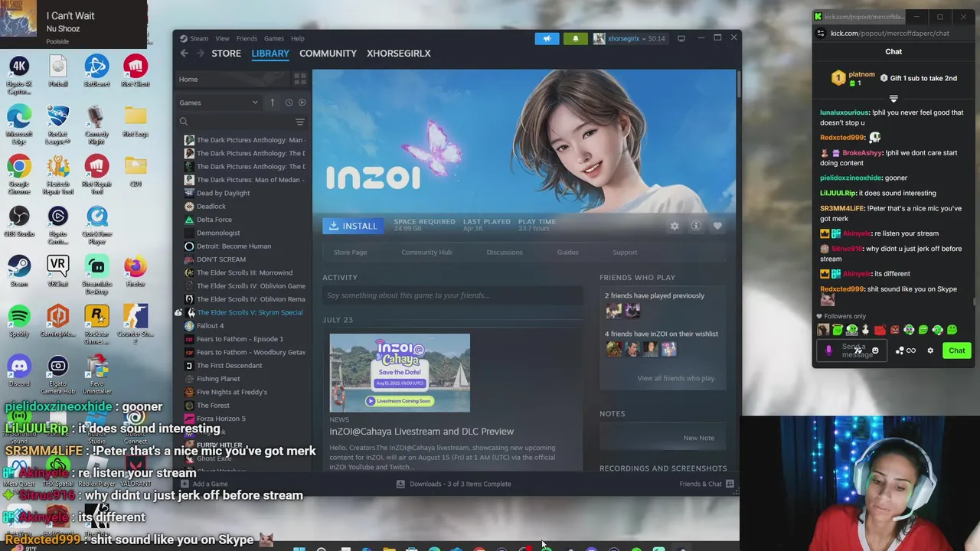Open Rocket League desktop shortcut

pyautogui.click(x=58, y=122)
